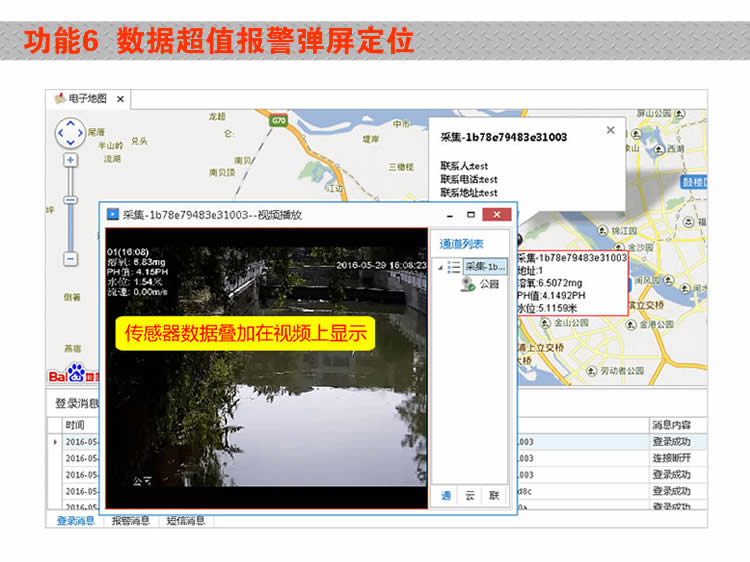The image size is (750, 562).
Task: Collapse the 采集-1b... tree node arrow
Action: [x=441, y=268]
